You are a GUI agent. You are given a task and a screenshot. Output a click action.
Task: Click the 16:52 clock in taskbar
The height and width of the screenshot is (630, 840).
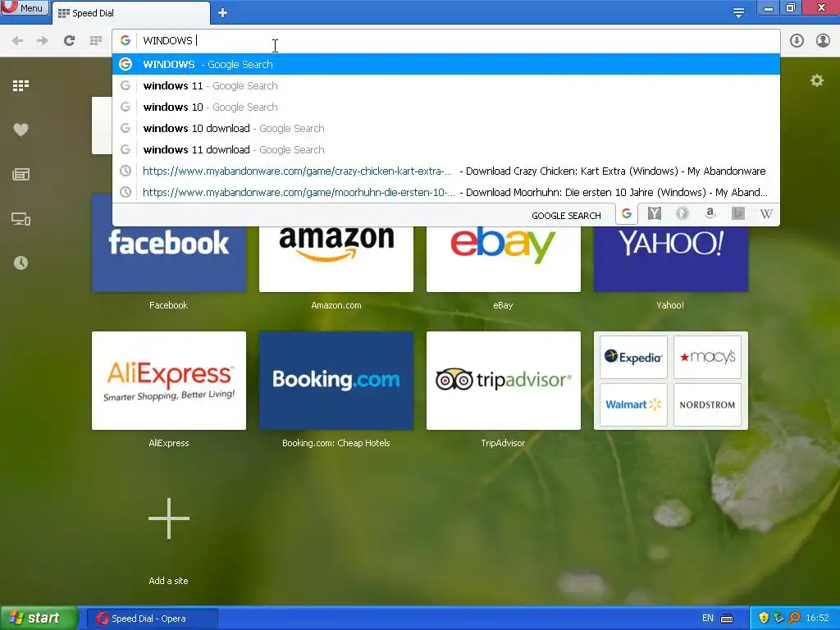(818, 619)
